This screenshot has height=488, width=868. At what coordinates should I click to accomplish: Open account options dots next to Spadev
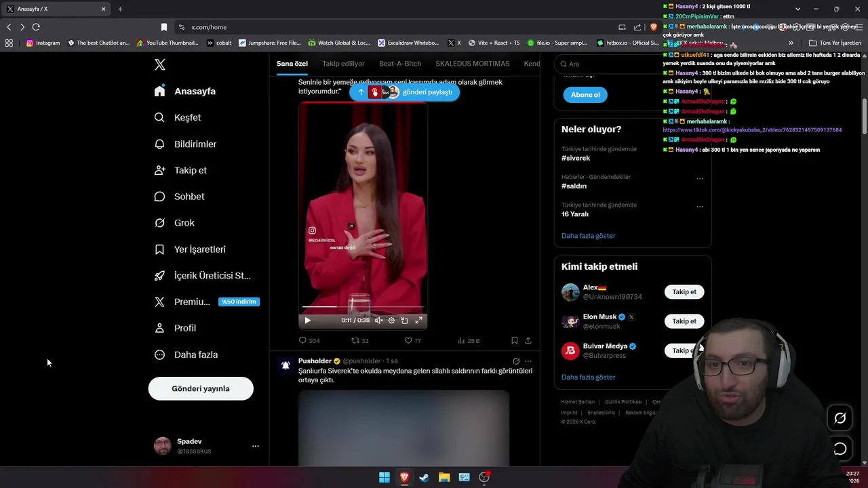point(256,446)
